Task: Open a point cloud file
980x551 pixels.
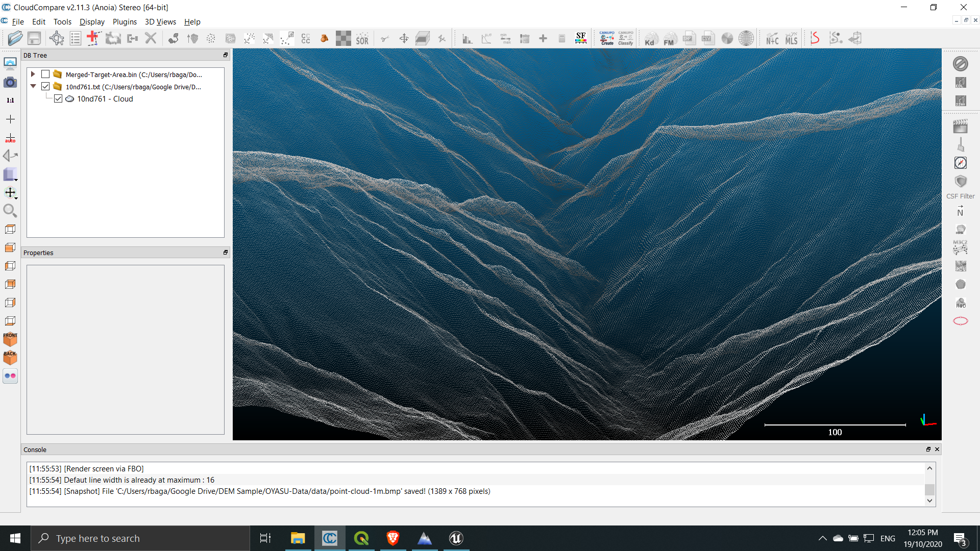Action: (15, 38)
